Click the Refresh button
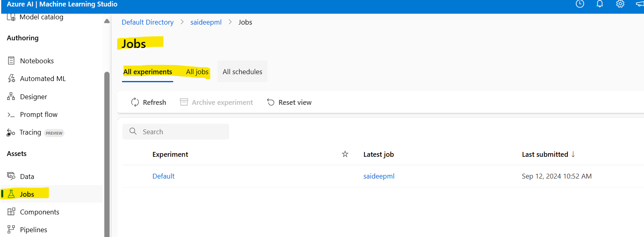Screen dimensions: 644x237 (149, 102)
